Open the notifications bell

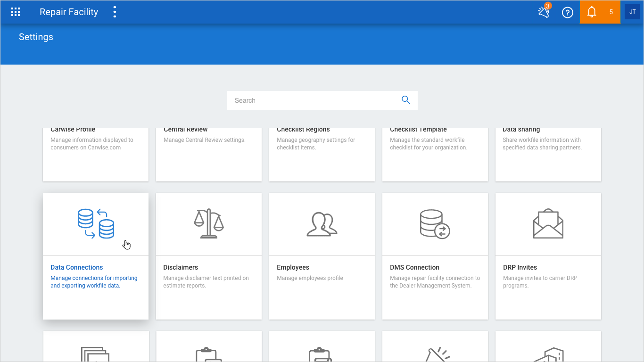(592, 12)
